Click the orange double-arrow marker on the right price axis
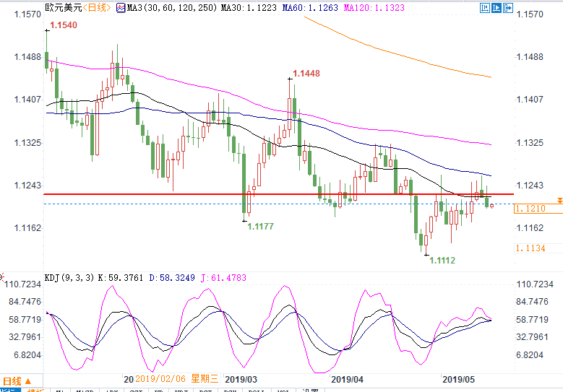 tap(560, 201)
